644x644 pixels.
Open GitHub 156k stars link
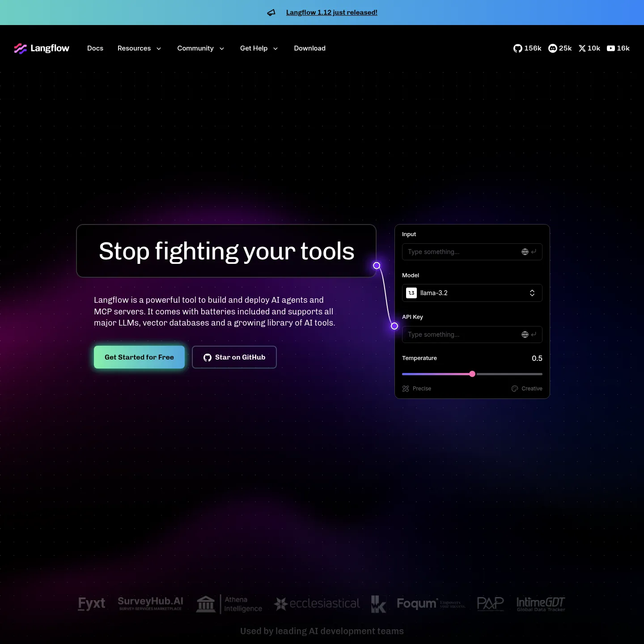(527, 48)
